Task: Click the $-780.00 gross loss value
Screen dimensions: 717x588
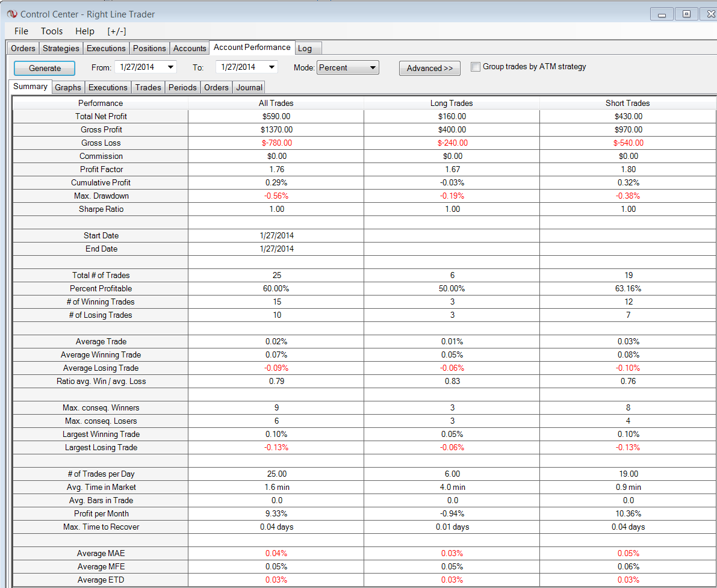Action: click(277, 143)
